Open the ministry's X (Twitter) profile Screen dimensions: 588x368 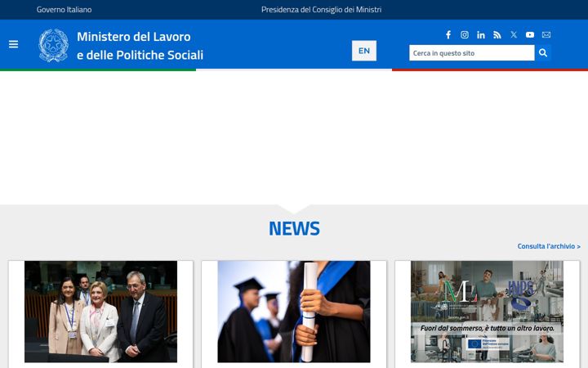[514, 34]
